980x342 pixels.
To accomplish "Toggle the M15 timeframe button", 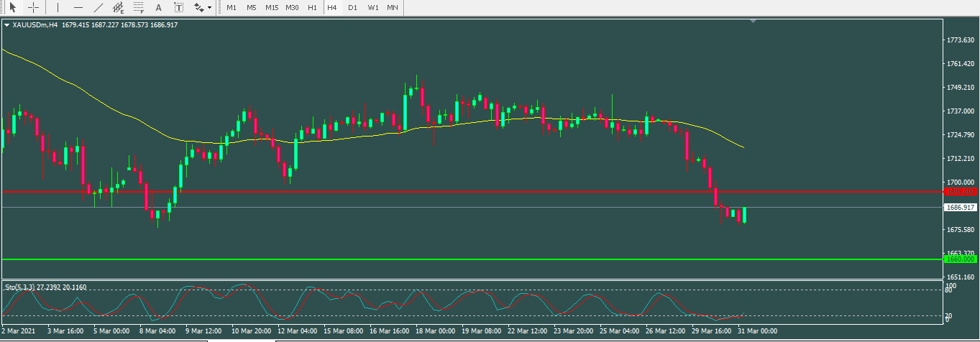I will (271, 7).
